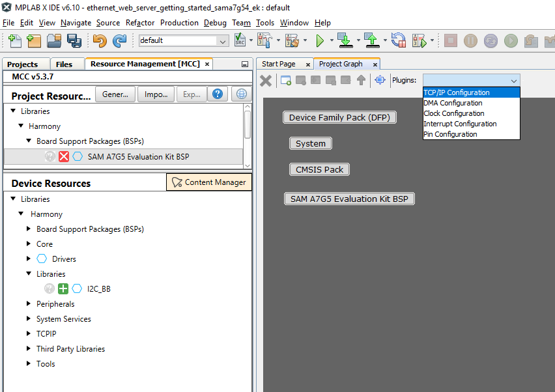Click the Generate button
Screen dimensions: 555x392
(x=115, y=94)
